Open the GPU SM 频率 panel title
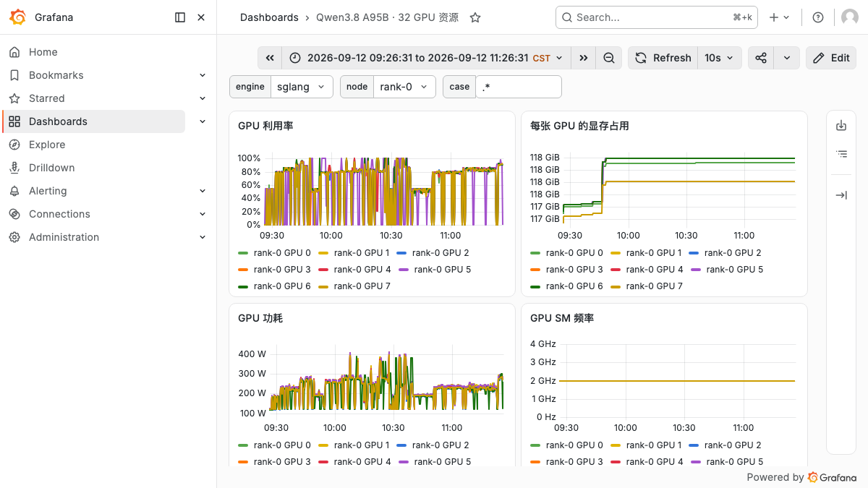 [x=562, y=318]
